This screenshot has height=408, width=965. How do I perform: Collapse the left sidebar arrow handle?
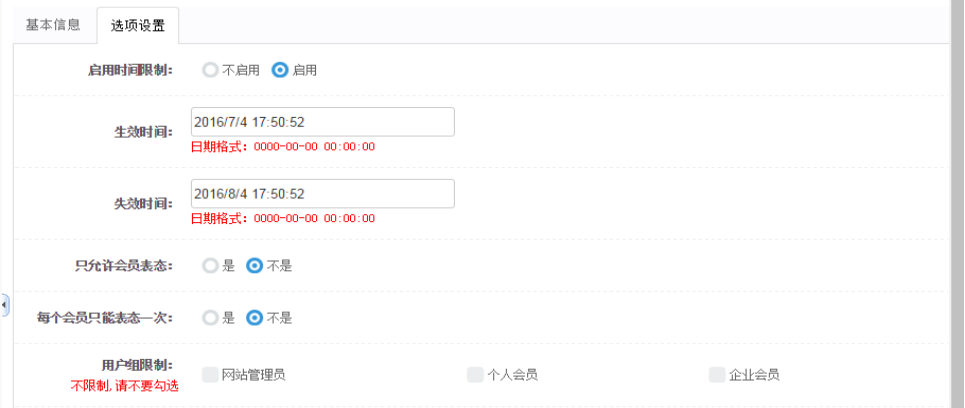5,303
